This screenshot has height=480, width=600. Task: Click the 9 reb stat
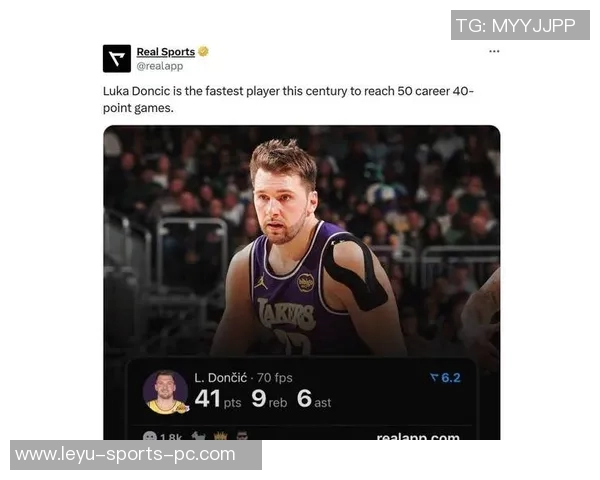(x=269, y=398)
